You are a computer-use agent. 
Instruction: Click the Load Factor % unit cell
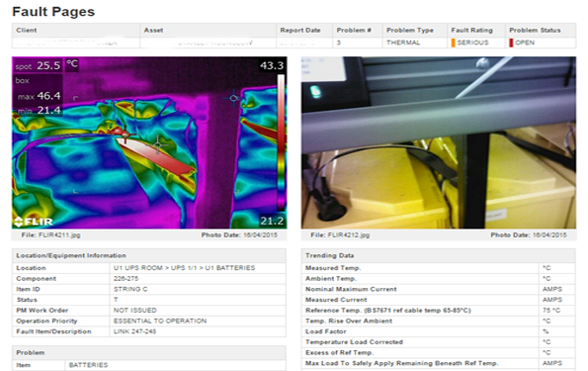pyautogui.click(x=546, y=331)
